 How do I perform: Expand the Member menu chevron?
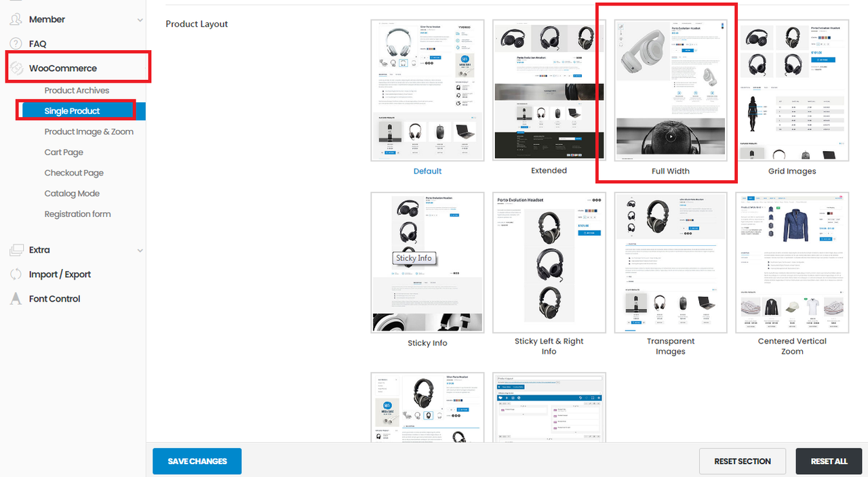pyautogui.click(x=140, y=20)
